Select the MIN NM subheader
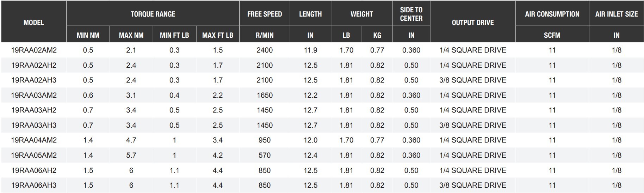 (88, 35)
